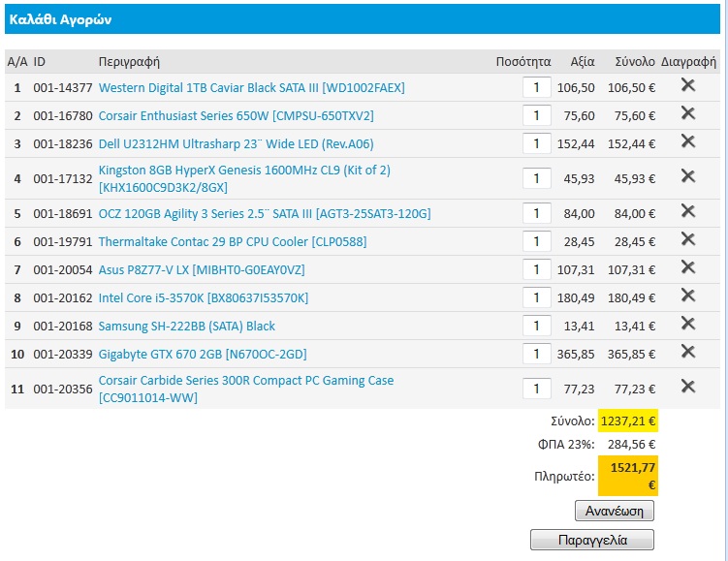Delete the Western Digital 1TB Caviar Black item
The height and width of the screenshot is (561, 728).
point(687,85)
